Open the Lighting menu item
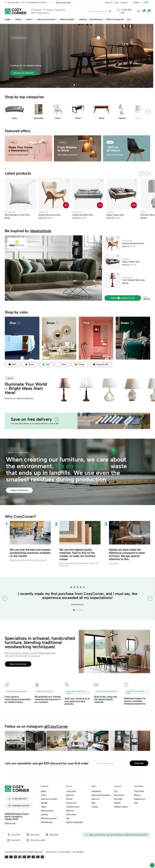 point(82,20)
